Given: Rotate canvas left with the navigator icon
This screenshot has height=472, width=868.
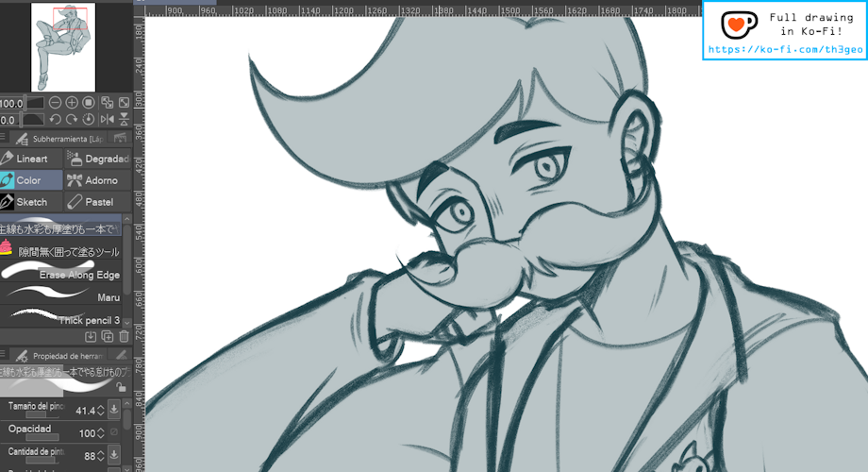Looking at the screenshot, I should tap(56, 119).
